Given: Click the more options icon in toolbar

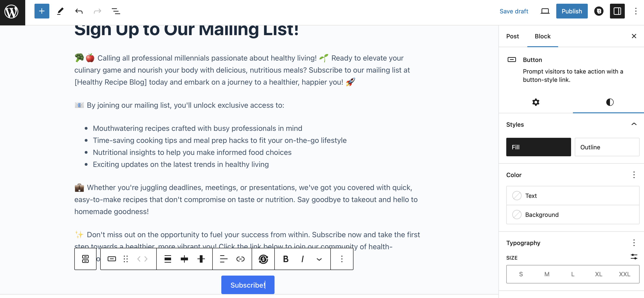Looking at the screenshot, I should tap(341, 259).
